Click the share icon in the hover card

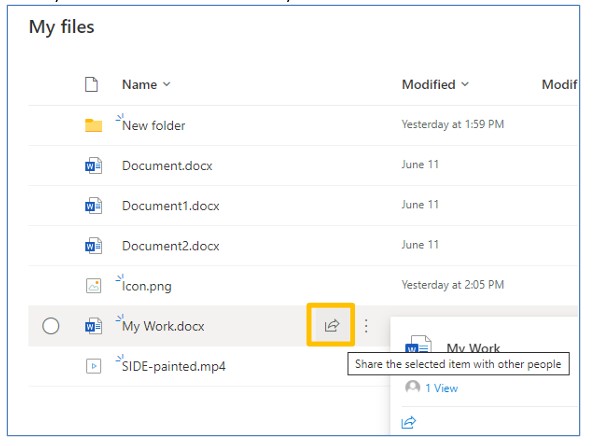(408, 423)
